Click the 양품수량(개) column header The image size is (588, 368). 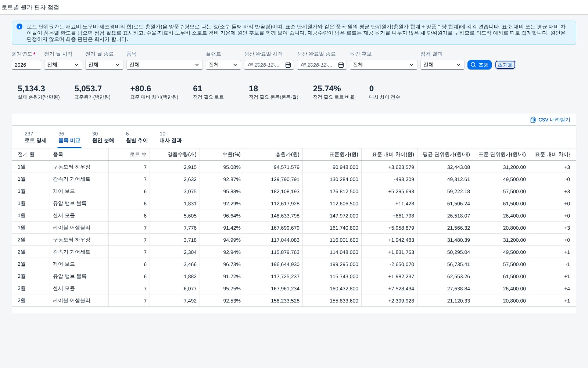pyautogui.click(x=175, y=155)
